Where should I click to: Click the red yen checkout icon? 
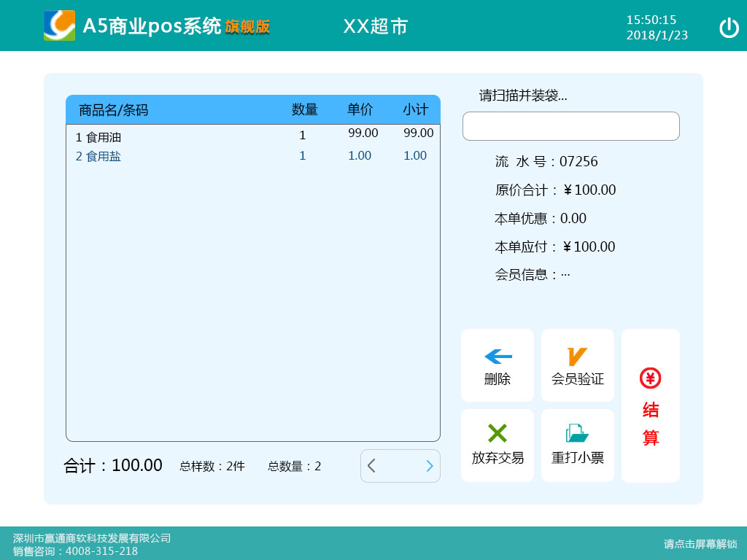pos(650,378)
